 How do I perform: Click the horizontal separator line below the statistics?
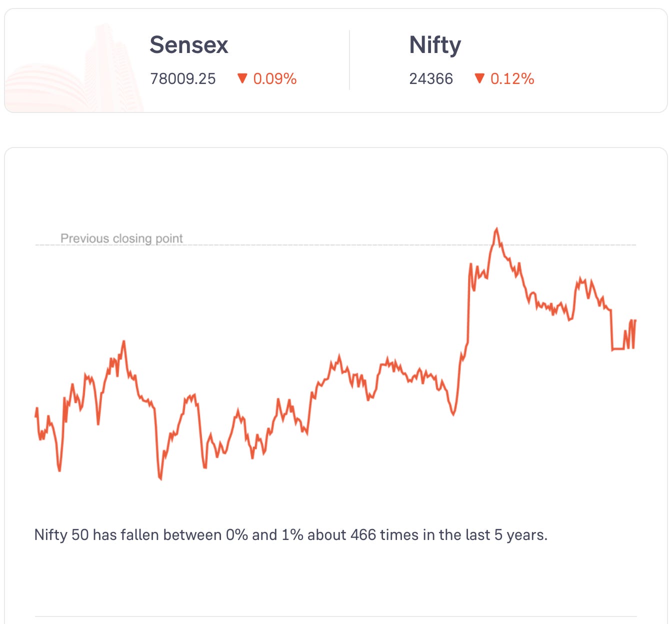coord(335,616)
